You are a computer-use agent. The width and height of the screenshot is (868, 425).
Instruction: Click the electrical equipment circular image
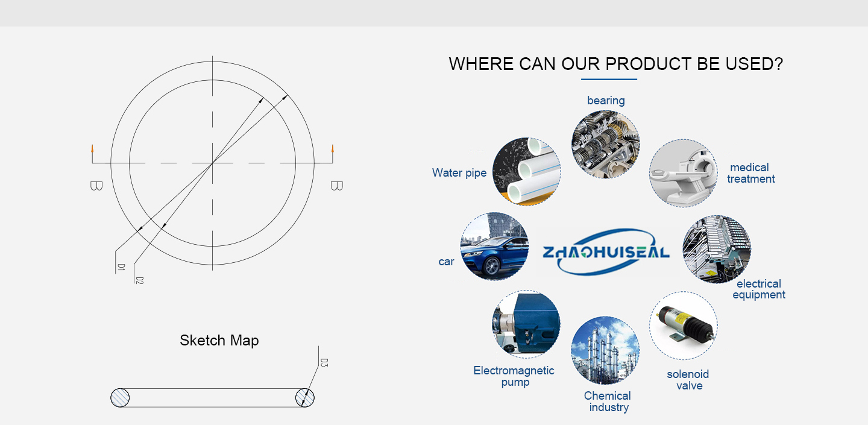coord(717,249)
